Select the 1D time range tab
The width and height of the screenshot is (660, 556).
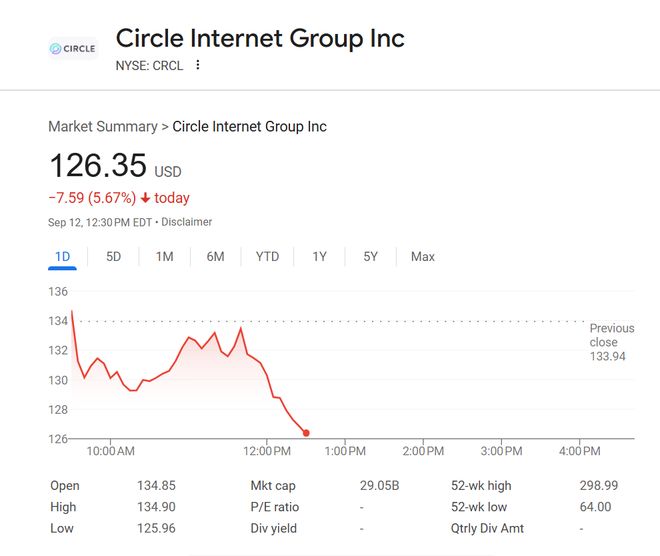pos(62,257)
